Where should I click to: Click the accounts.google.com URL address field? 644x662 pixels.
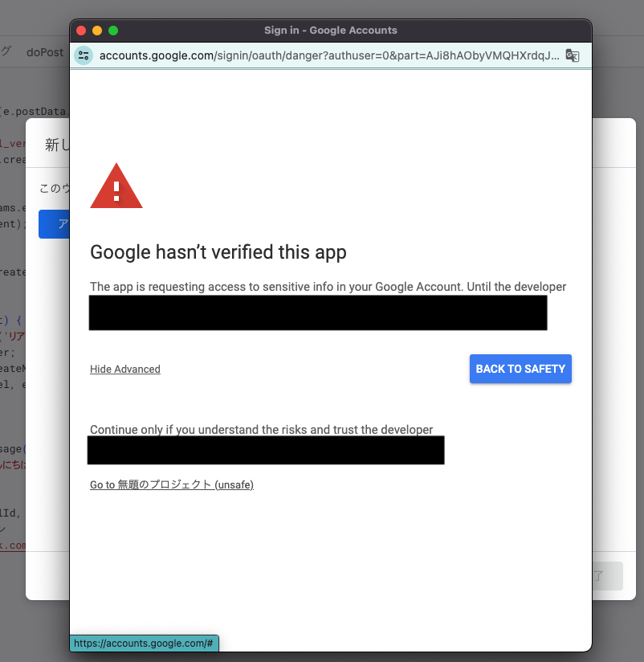click(329, 55)
